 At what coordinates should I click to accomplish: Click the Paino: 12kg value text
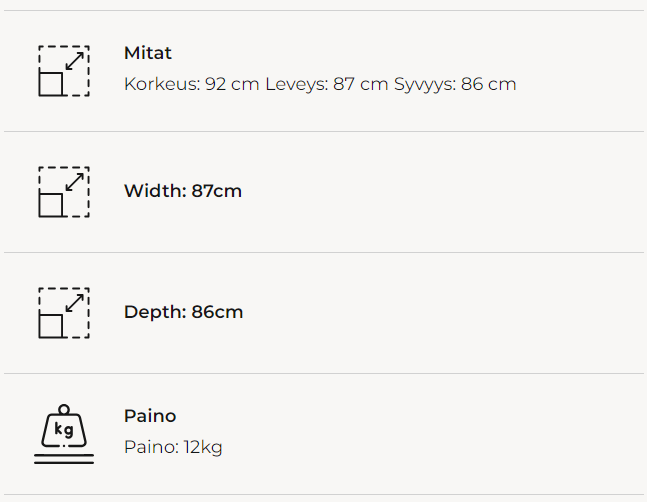(x=173, y=447)
